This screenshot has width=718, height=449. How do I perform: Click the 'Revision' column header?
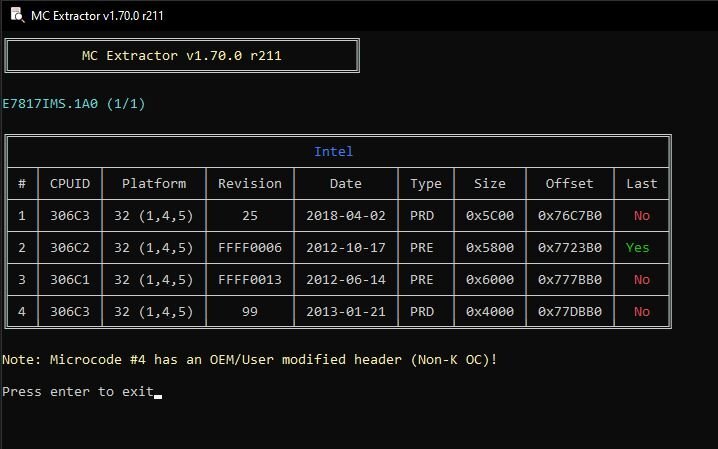[x=250, y=184]
